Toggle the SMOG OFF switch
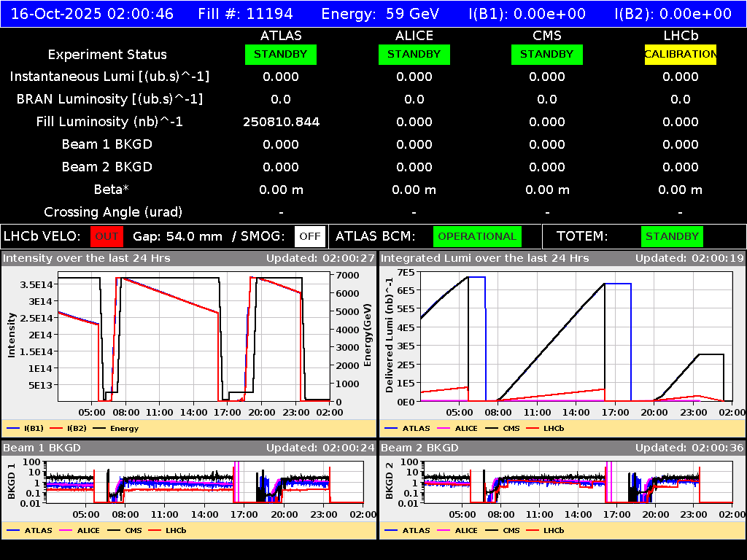747x560 pixels. click(x=310, y=236)
